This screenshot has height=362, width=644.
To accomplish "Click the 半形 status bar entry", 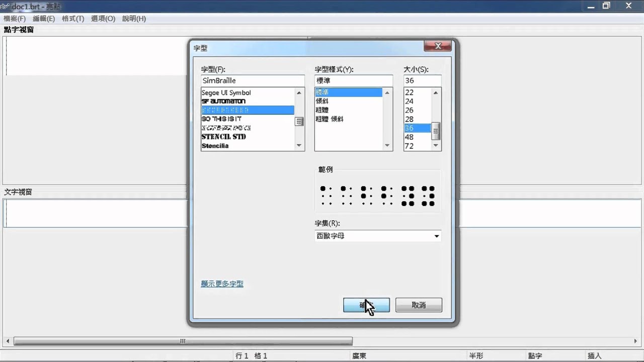I will [x=476, y=356].
